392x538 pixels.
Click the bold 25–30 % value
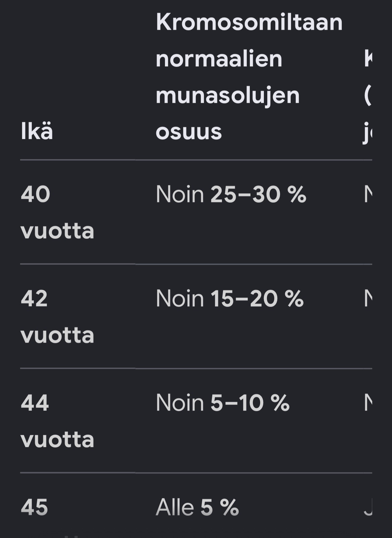coord(258,194)
